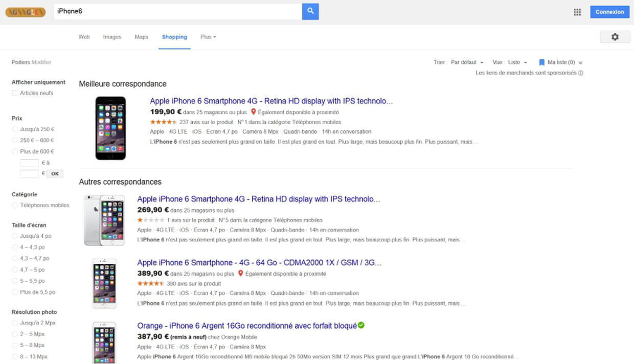Open the Vue Liste dropdown
The height and width of the screenshot is (364, 634).
517,62
